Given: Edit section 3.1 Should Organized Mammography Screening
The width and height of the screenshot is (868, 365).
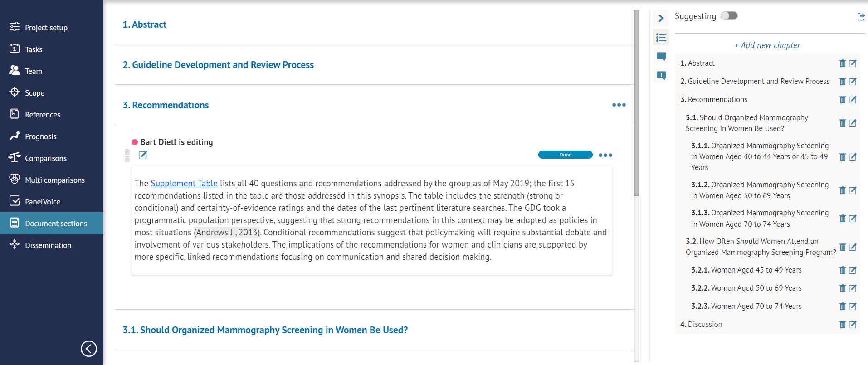Looking at the screenshot, I should 853,123.
